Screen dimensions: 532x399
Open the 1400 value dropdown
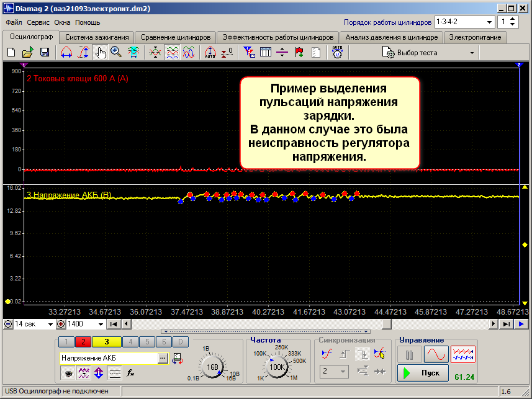click(101, 325)
